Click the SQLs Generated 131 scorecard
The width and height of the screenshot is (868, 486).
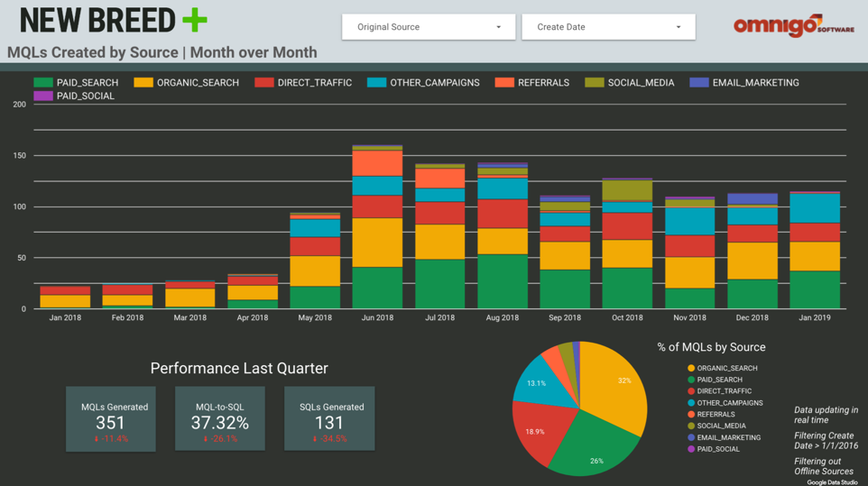[x=329, y=419]
